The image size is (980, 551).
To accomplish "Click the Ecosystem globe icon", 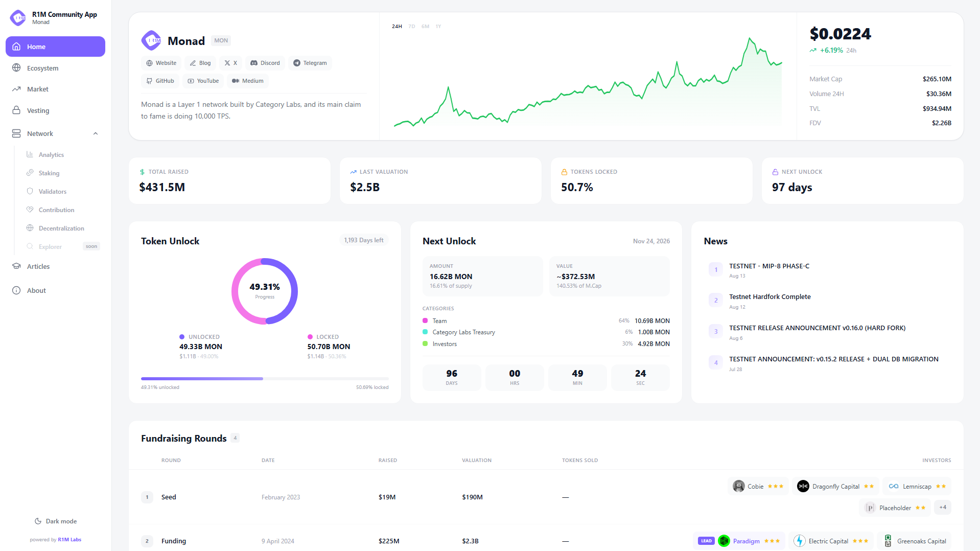I will point(17,68).
